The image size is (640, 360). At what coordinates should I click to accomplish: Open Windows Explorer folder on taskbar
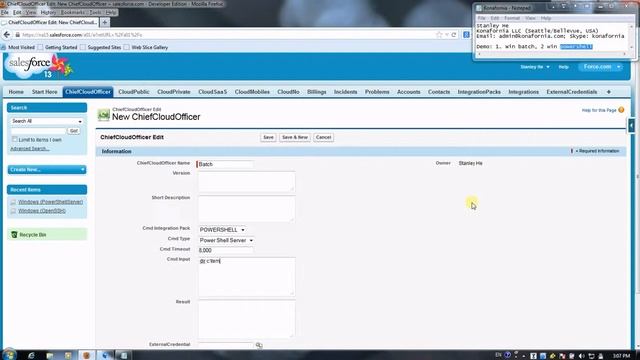click(x=50, y=355)
